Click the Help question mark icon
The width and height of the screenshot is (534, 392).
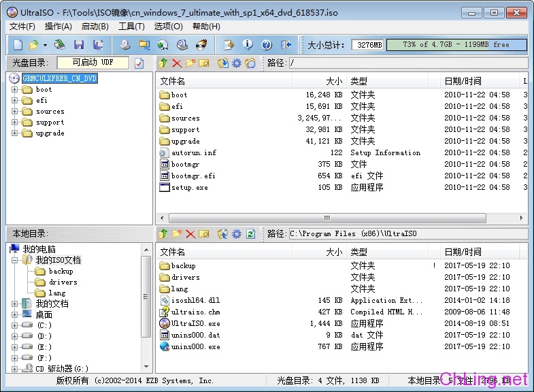[267, 45]
